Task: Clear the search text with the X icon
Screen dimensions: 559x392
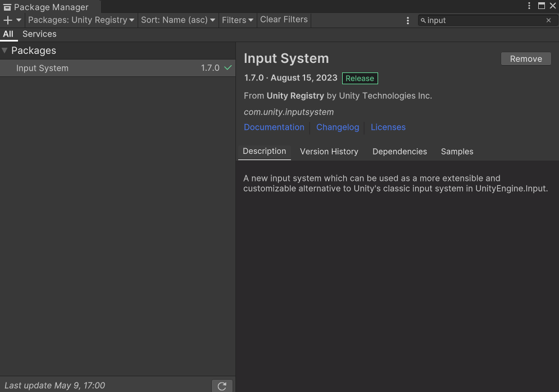Action: 549,20
